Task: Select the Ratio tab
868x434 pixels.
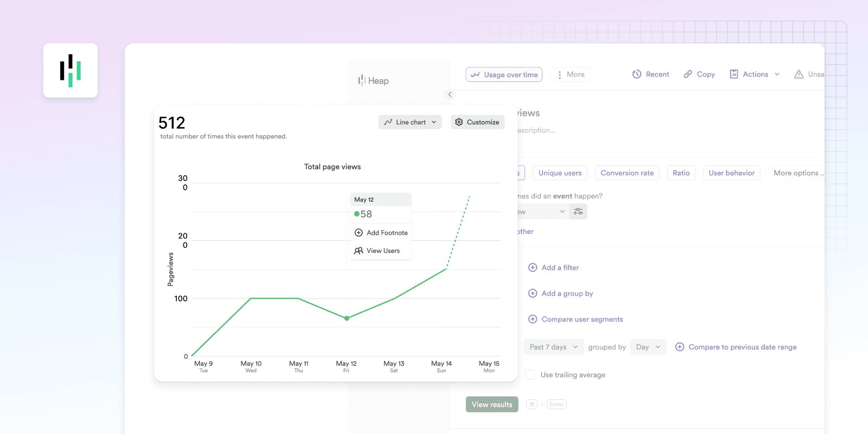Action: [681, 173]
